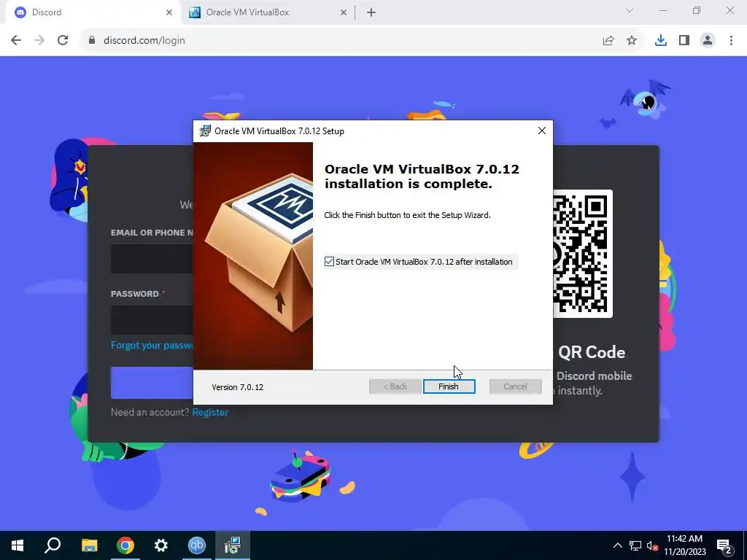This screenshot has height=560, width=747.
Task: Click the disabled Back button in Setup
Action: tap(395, 386)
